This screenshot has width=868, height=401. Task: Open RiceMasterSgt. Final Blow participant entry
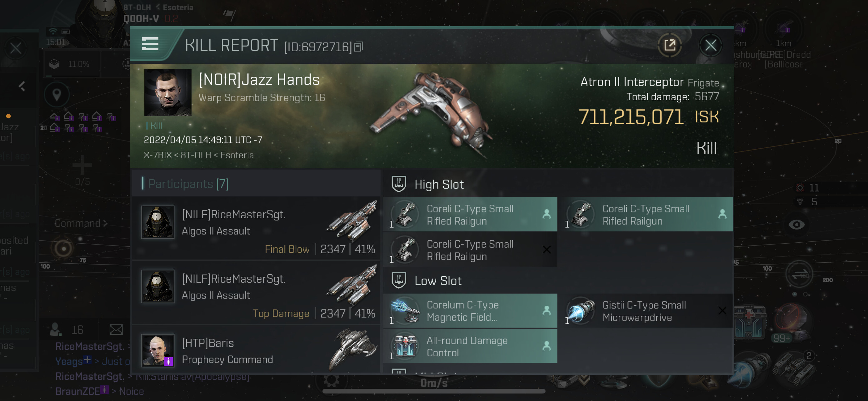tap(257, 228)
